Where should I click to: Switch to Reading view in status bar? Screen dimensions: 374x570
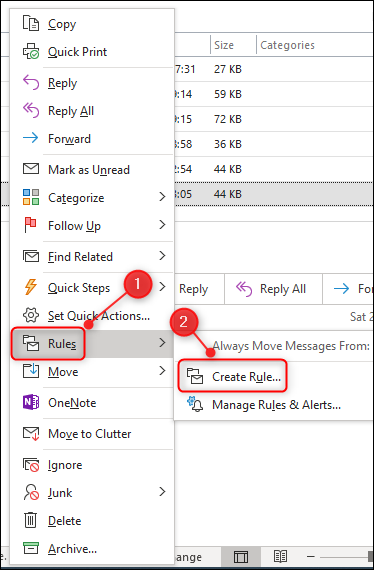(280, 556)
